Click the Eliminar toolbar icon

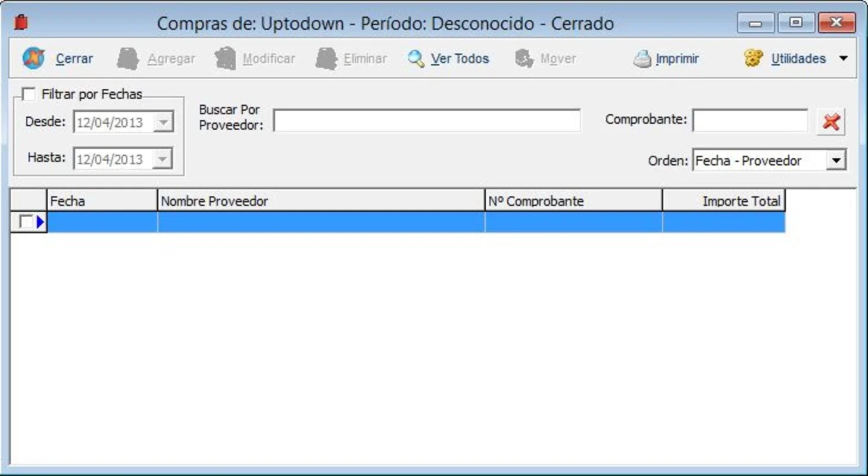click(x=326, y=59)
